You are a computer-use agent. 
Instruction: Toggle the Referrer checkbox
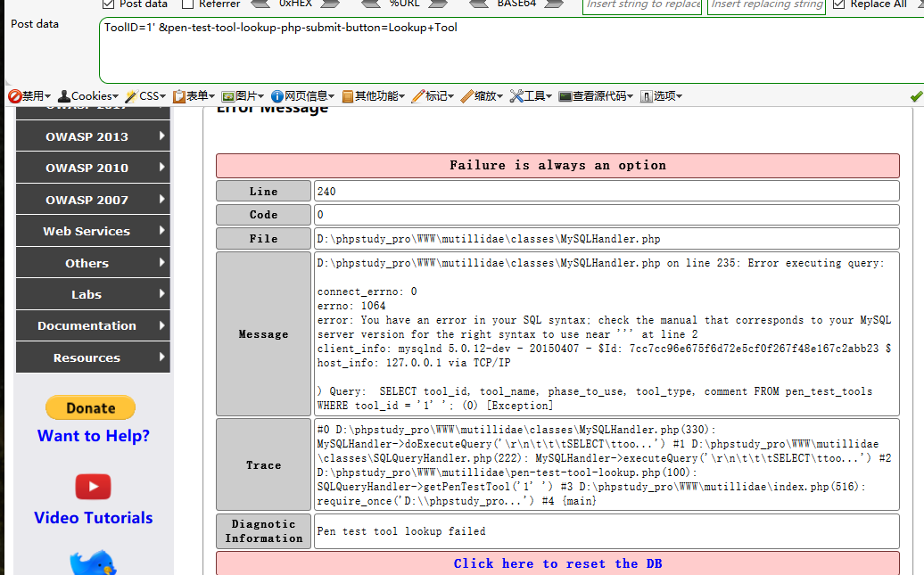click(187, 4)
